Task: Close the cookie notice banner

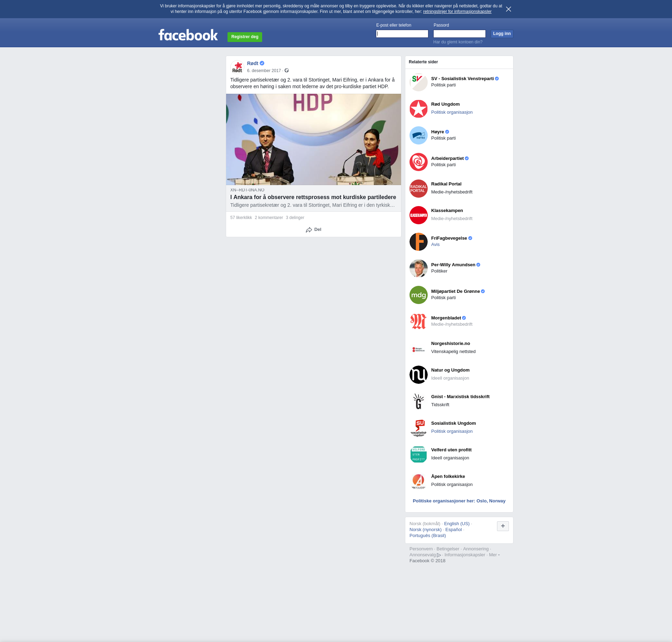Action: coord(509,9)
